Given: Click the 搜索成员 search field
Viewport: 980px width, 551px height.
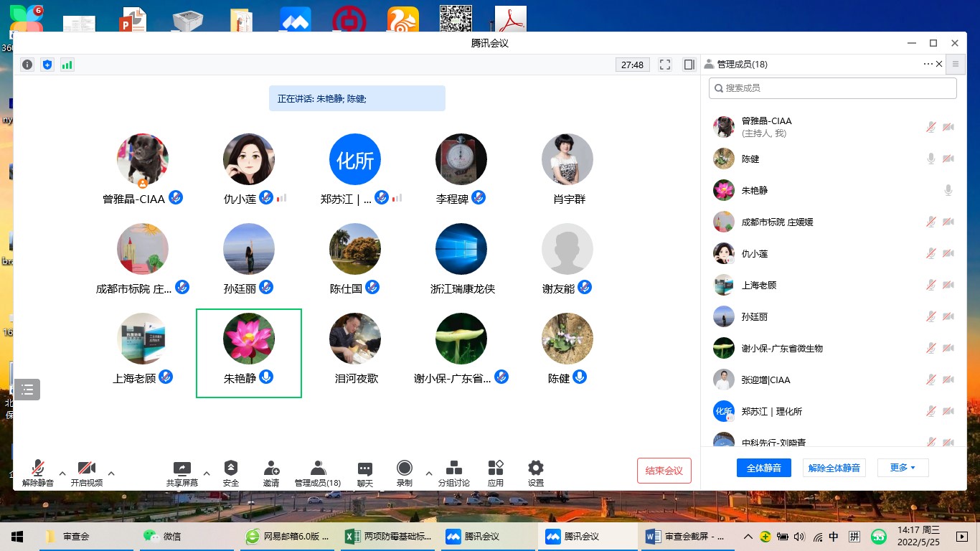Looking at the screenshot, I should (x=832, y=88).
